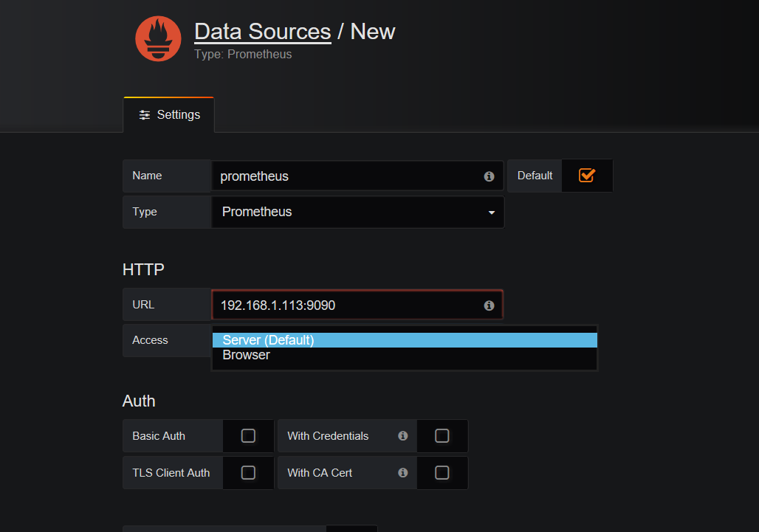Image resolution: width=759 pixels, height=532 pixels.
Task: Open the Data Sources breadcrumb link
Action: (x=263, y=32)
